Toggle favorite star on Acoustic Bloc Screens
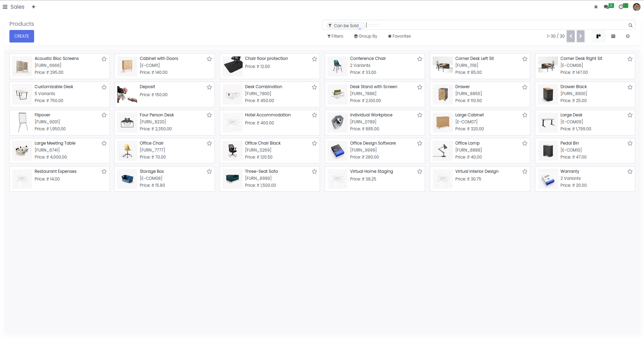Screen dimensions: 644x338 click(104, 59)
